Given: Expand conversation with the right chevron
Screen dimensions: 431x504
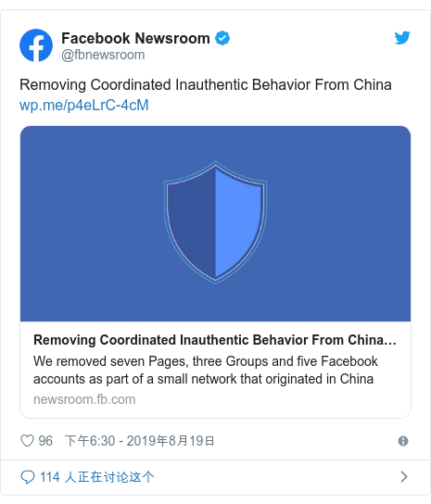Looking at the screenshot, I should pos(404,477).
